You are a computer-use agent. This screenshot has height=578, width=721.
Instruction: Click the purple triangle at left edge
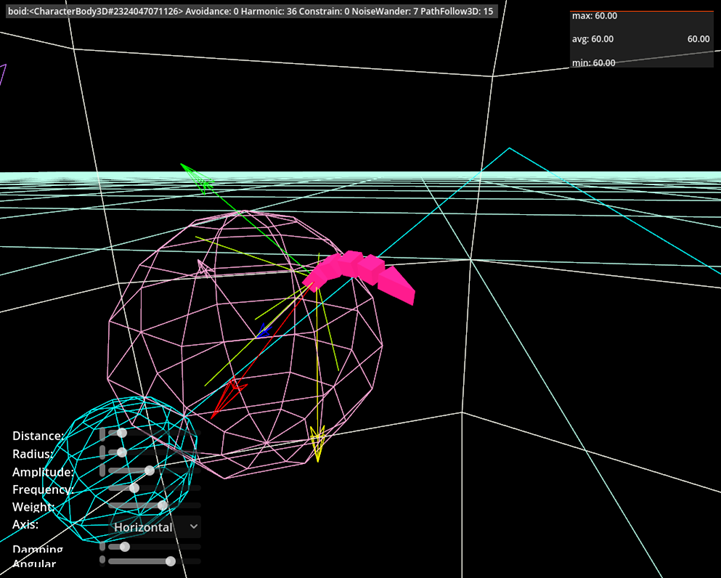click(3, 76)
